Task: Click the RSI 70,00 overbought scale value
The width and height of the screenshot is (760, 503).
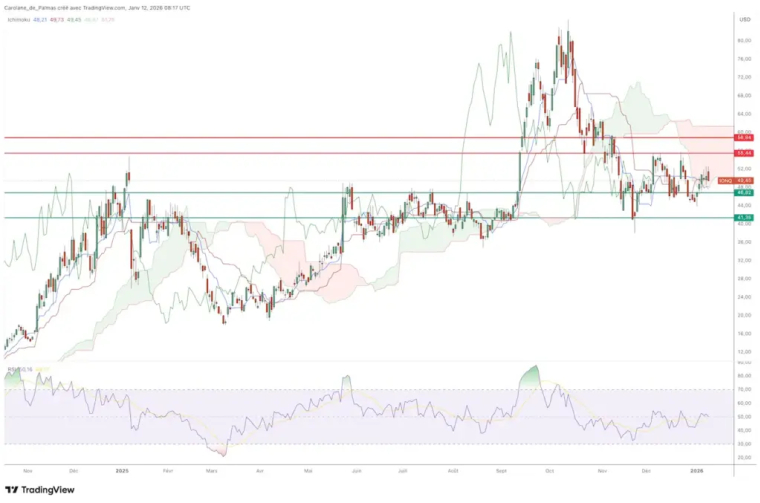Action: (x=744, y=389)
